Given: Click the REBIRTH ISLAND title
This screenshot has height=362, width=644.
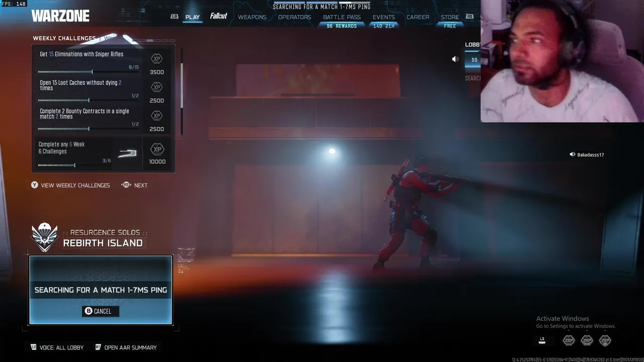Looking at the screenshot, I should pyautogui.click(x=103, y=243).
